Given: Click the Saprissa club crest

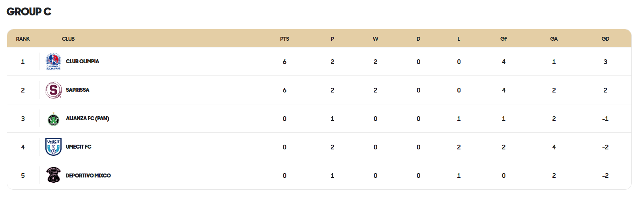Looking at the screenshot, I should coord(53,90).
